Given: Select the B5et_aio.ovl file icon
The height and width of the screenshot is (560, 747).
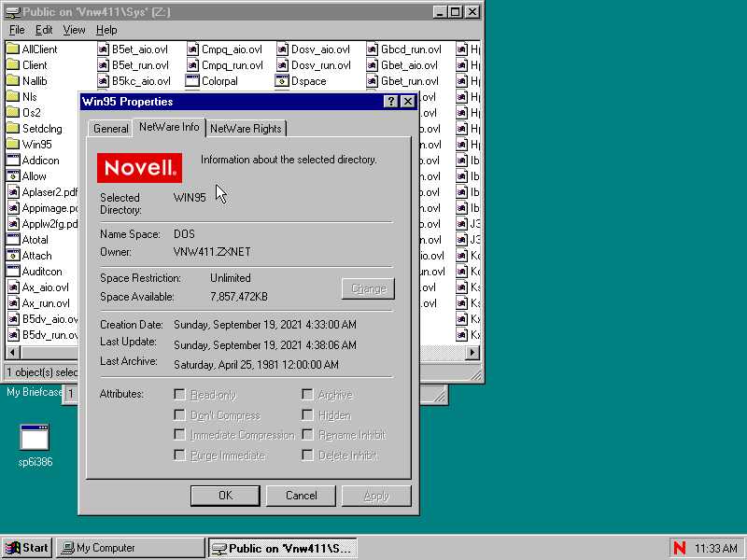Looking at the screenshot, I should click(x=103, y=49).
